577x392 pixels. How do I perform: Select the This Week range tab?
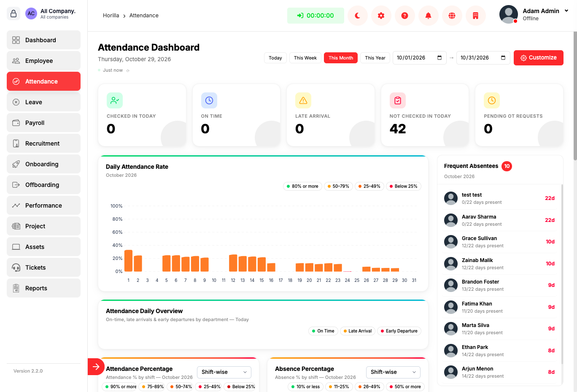305,58
